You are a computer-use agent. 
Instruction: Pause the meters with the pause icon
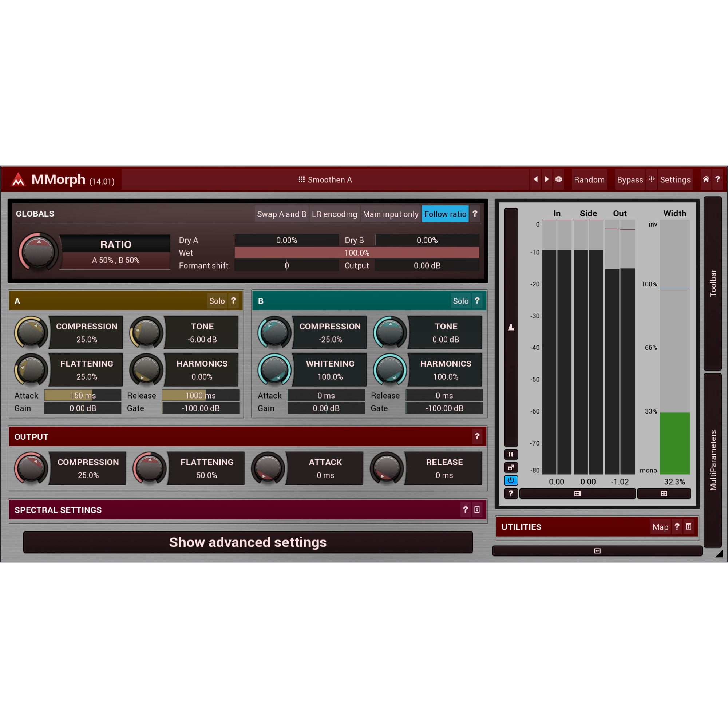[511, 454]
